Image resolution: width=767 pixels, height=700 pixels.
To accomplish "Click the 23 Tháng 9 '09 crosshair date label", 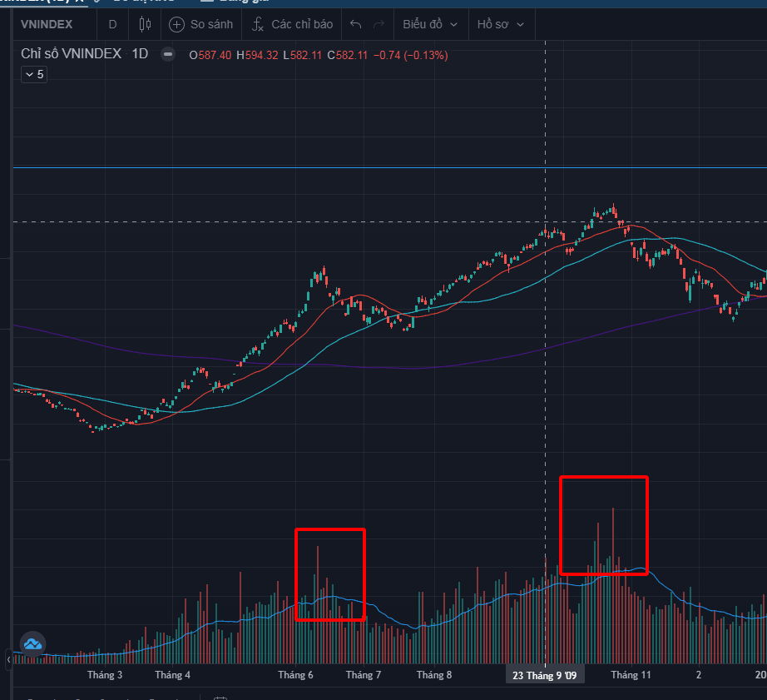I will (x=544, y=676).
